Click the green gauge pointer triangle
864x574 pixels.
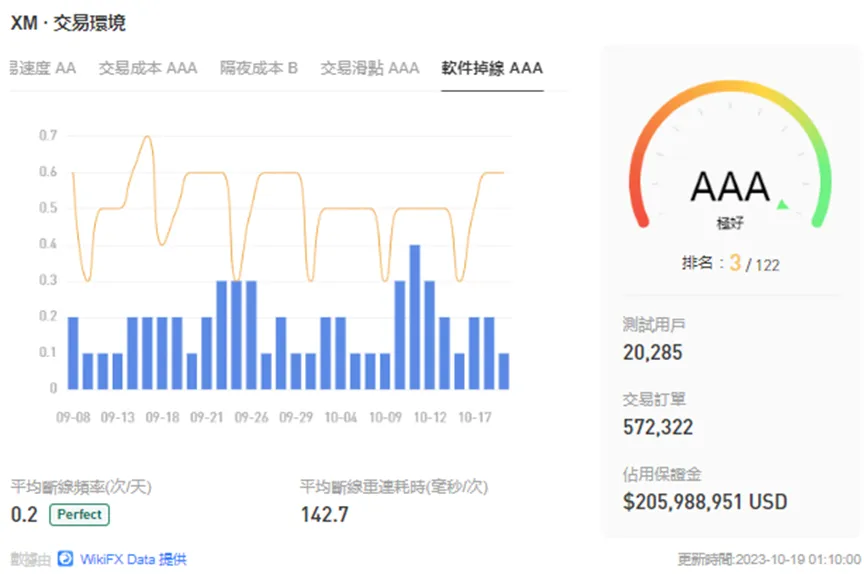(x=782, y=205)
